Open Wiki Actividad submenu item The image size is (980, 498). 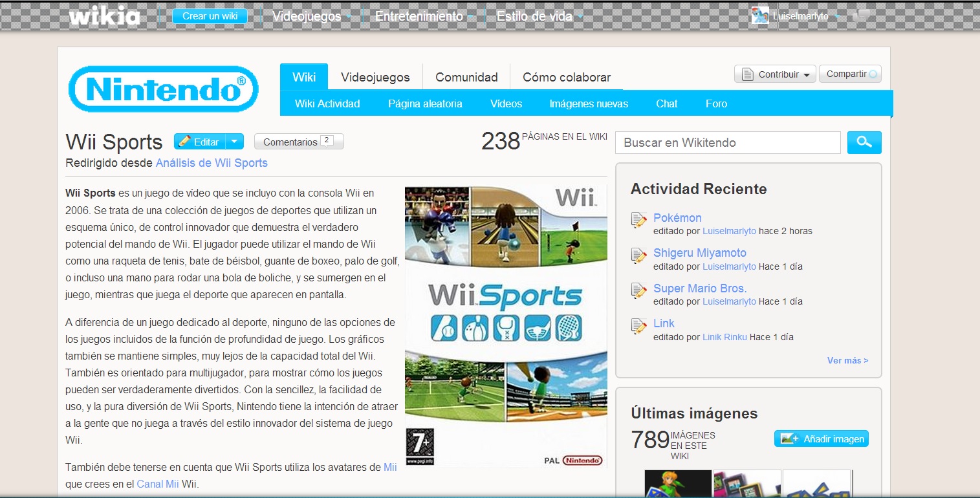point(327,103)
